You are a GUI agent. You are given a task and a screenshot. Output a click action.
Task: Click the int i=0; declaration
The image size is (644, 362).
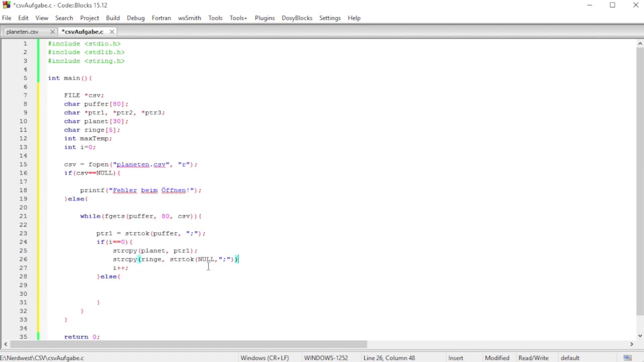pos(80,147)
